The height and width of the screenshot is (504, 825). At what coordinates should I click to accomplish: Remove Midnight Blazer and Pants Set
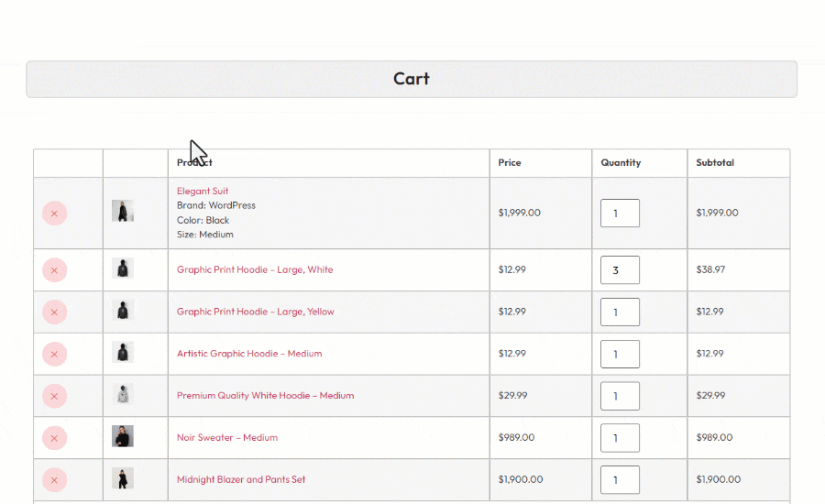[54, 479]
